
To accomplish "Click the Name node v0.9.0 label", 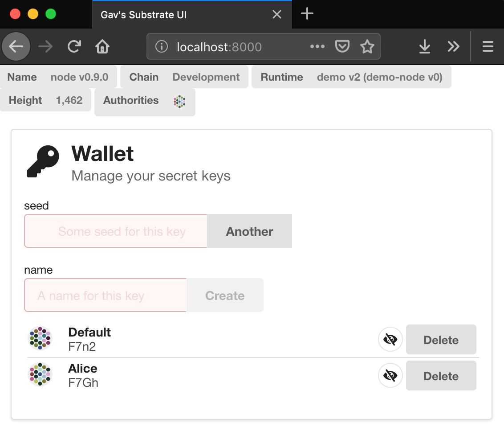I will point(58,77).
